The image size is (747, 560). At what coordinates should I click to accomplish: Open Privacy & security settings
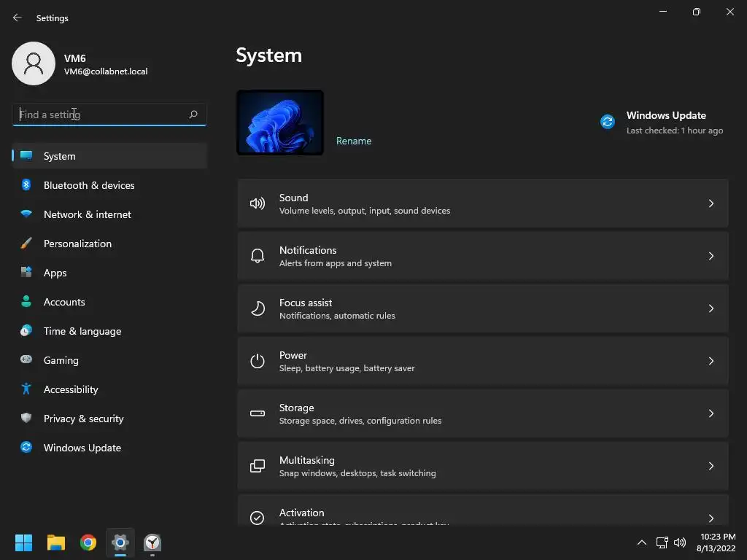pos(109,418)
